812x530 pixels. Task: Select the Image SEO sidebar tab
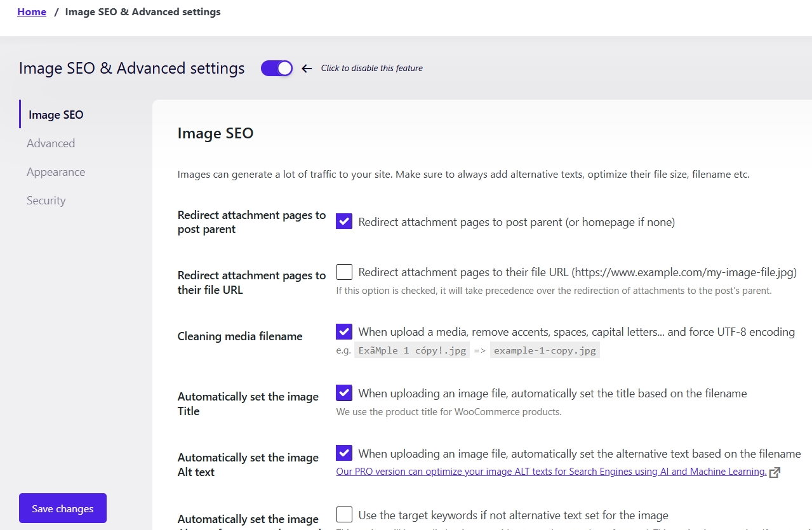pos(56,115)
